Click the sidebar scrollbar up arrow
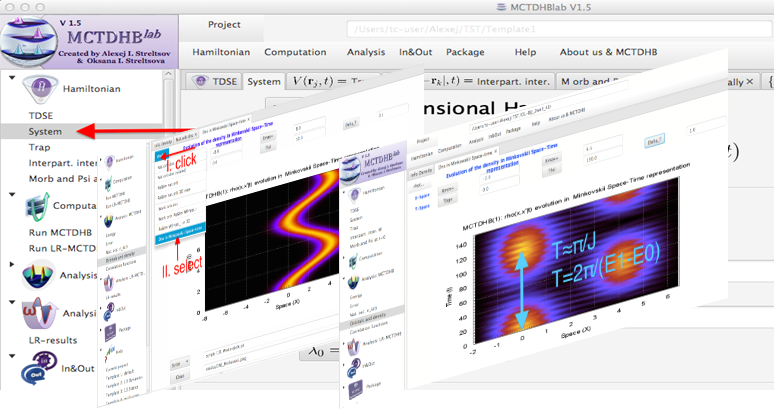Image resolution: width=774 pixels, height=411 pixels. click(x=168, y=74)
